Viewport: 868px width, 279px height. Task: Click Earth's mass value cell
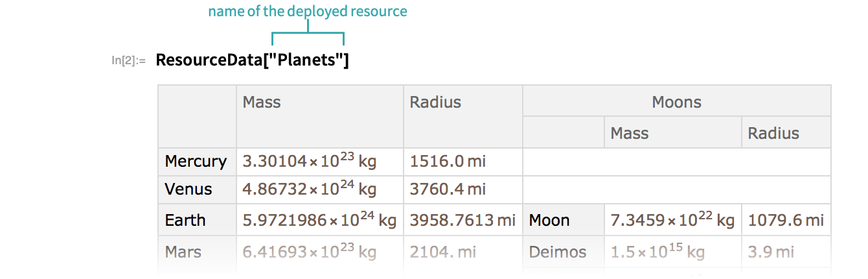(319, 220)
